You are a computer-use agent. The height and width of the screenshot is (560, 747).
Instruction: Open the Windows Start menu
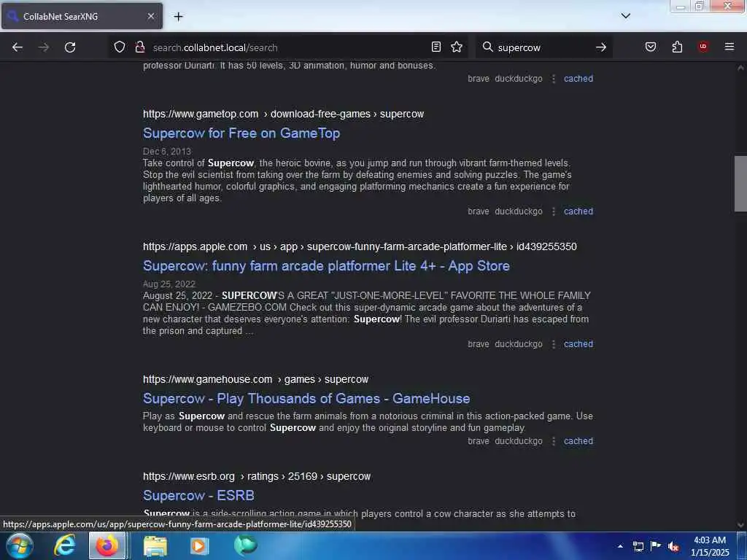click(x=20, y=545)
